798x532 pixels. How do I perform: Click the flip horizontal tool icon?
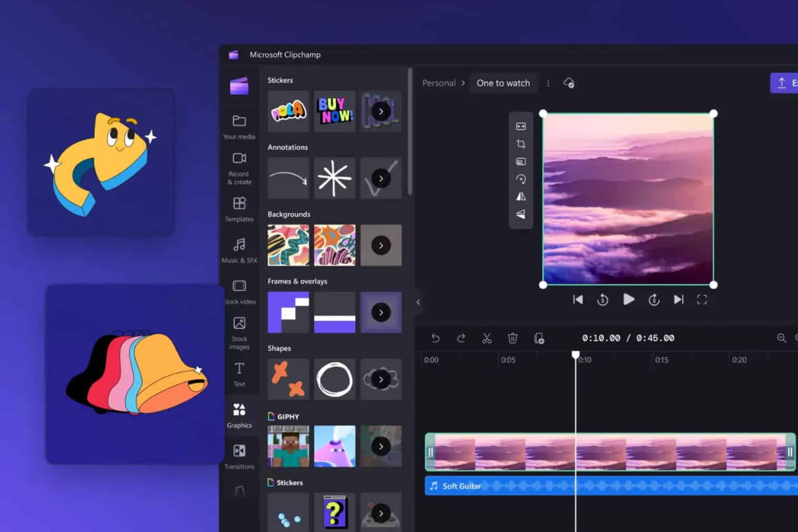tap(521, 196)
